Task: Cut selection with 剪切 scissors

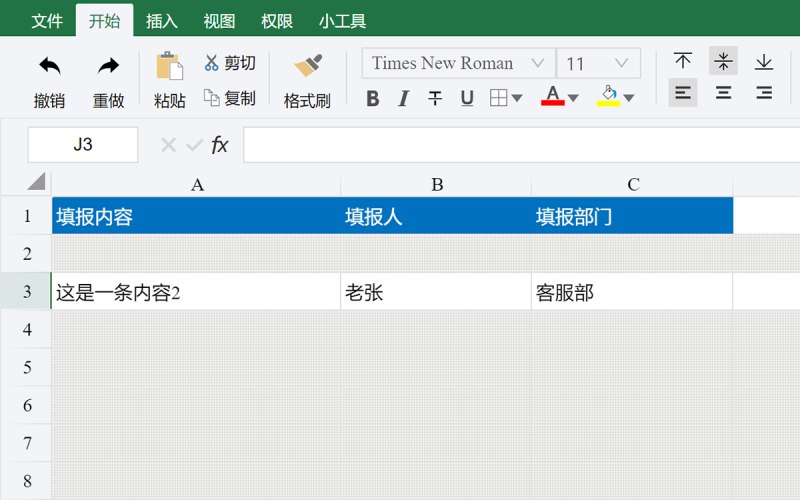Action: (230, 63)
